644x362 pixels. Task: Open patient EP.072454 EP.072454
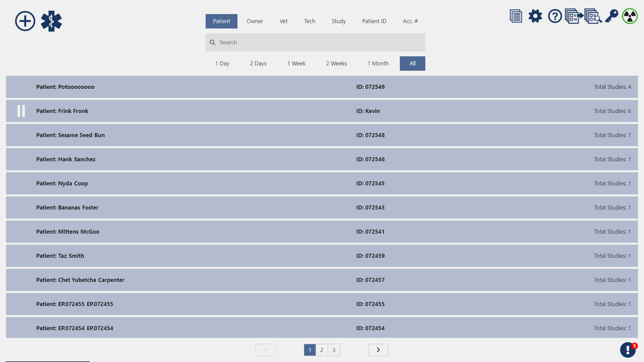(322, 327)
